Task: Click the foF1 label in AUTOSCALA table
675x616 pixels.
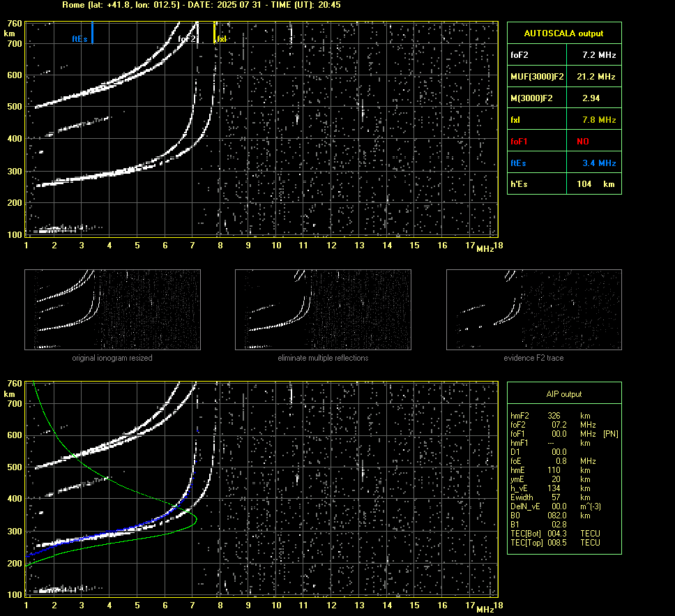Action: click(x=519, y=142)
